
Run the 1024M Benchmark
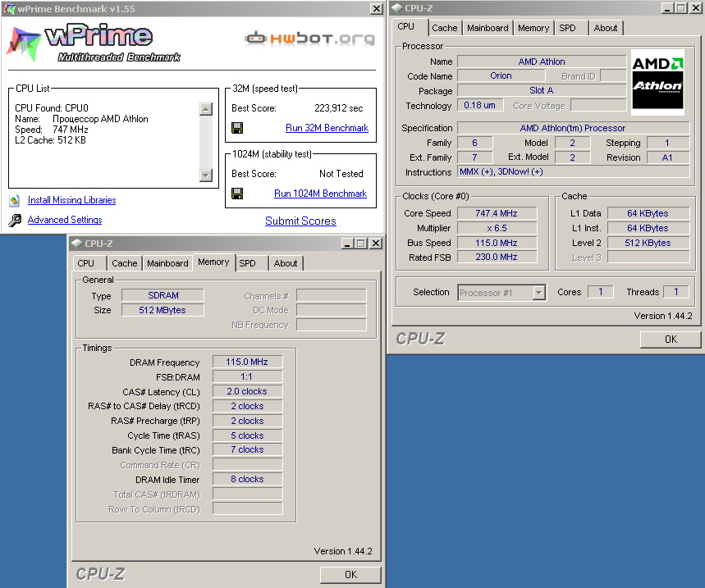tap(320, 194)
